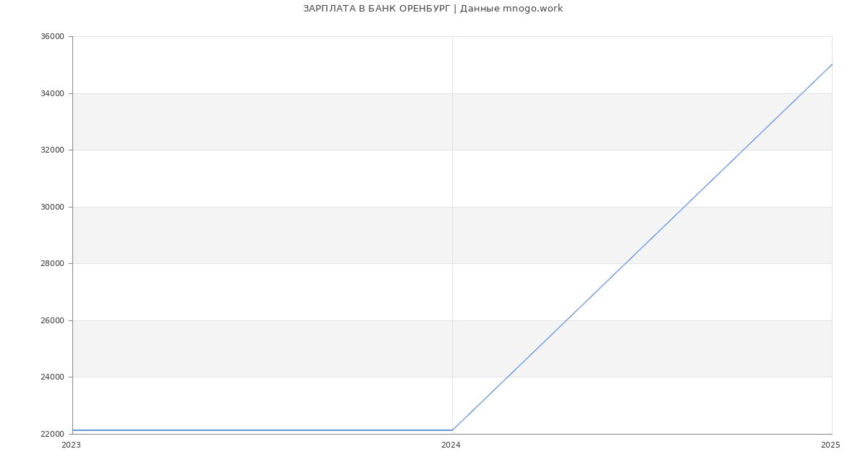Click the rising line segment where it crosses 26000
The height and width of the screenshot is (470, 868).
coord(566,320)
